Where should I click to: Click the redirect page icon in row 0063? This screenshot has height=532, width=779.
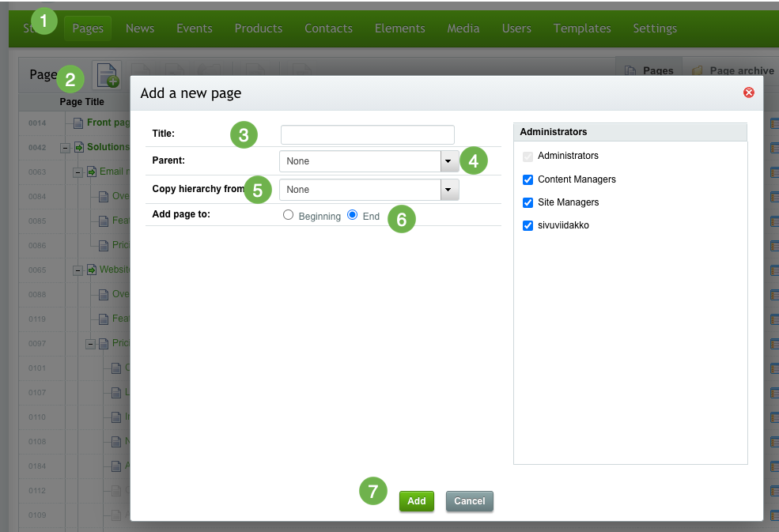point(92,172)
